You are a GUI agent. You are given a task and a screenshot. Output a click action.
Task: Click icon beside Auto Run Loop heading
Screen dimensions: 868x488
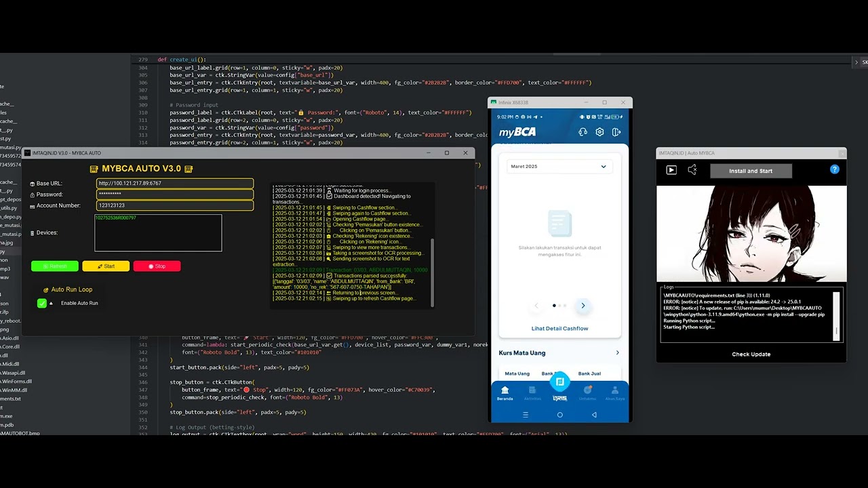pos(46,290)
